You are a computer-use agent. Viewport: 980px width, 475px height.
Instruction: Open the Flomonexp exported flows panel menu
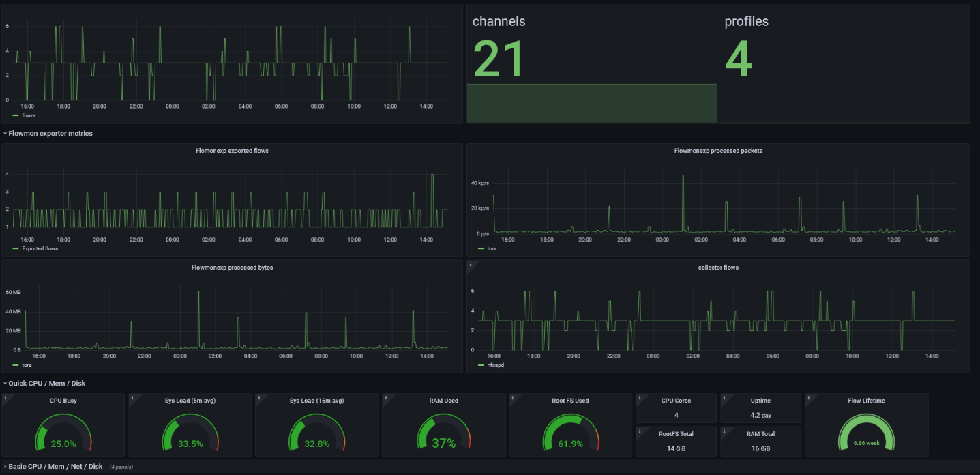[x=232, y=150]
